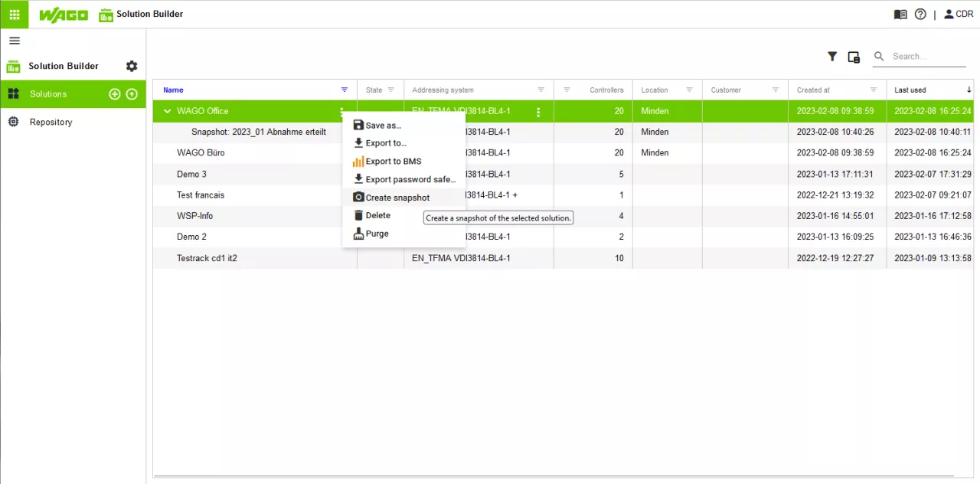The width and height of the screenshot is (980, 484).
Task: Select Create snapshot from context menu
Action: (397, 198)
